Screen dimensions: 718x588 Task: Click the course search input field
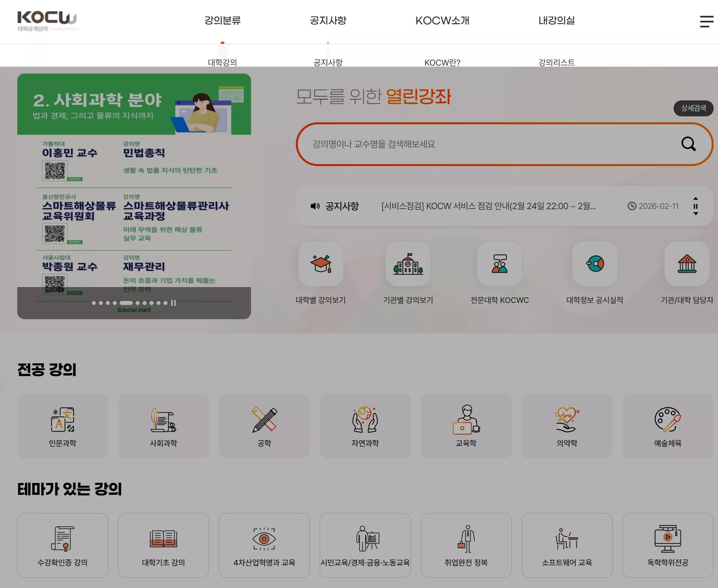pos(474,144)
